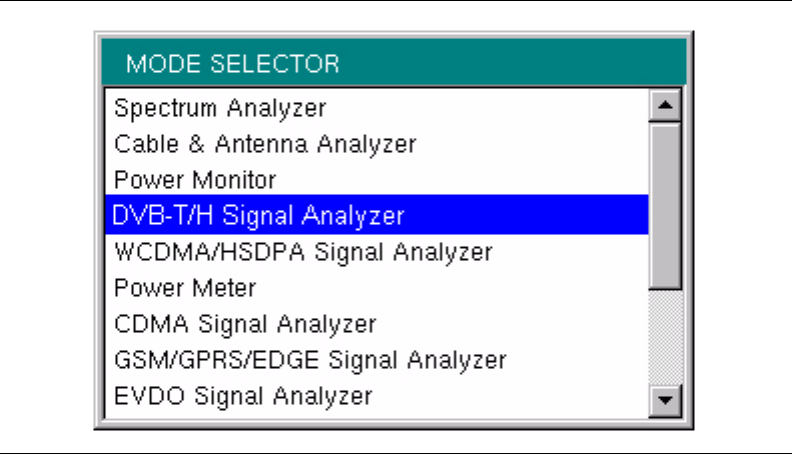Select Spectrum Analyzer mode
The image size is (792, 454).
click(x=220, y=107)
